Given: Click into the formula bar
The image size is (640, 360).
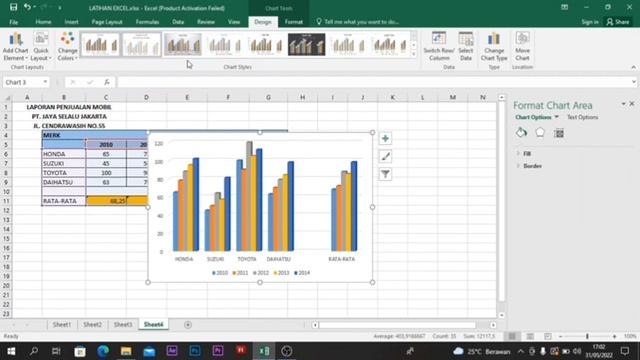Looking at the screenshot, I should click(x=373, y=82).
